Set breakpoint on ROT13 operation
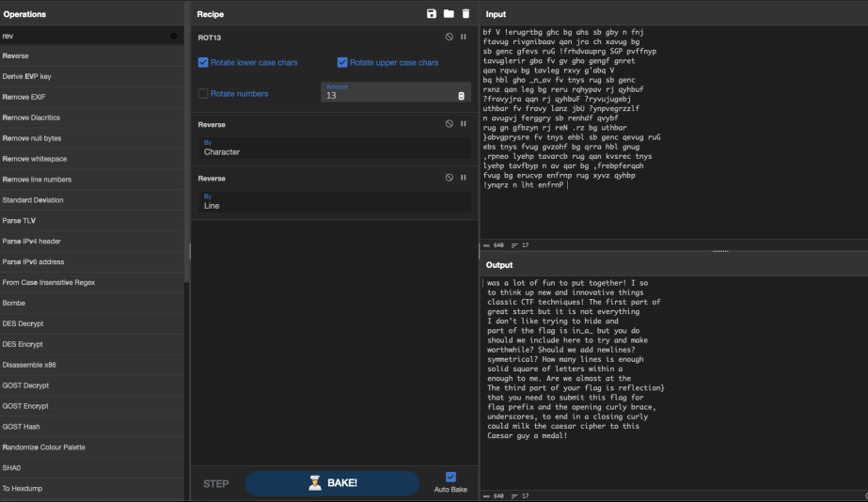The height and width of the screenshot is (502, 868). [x=464, y=37]
